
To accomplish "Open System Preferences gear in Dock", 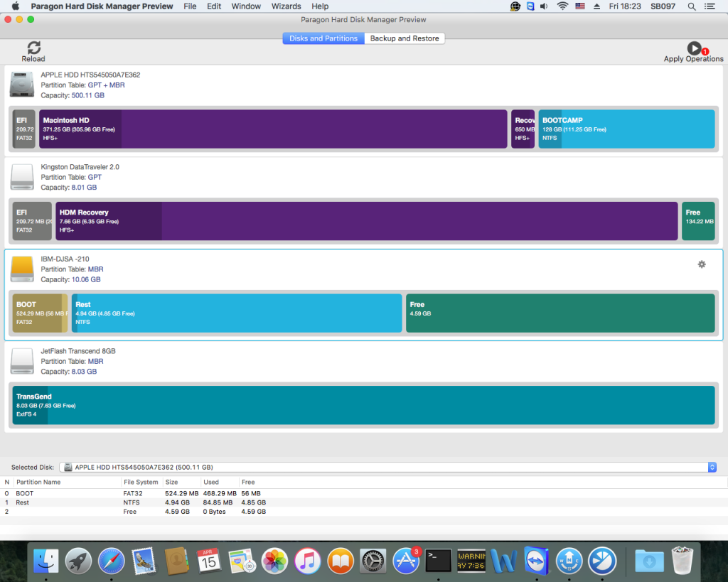I will click(373, 561).
